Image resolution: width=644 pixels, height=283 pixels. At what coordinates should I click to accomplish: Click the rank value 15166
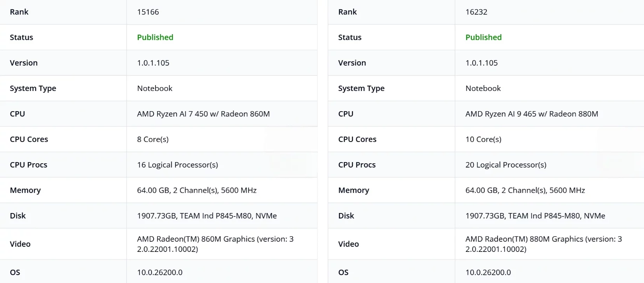[x=148, y=12]
